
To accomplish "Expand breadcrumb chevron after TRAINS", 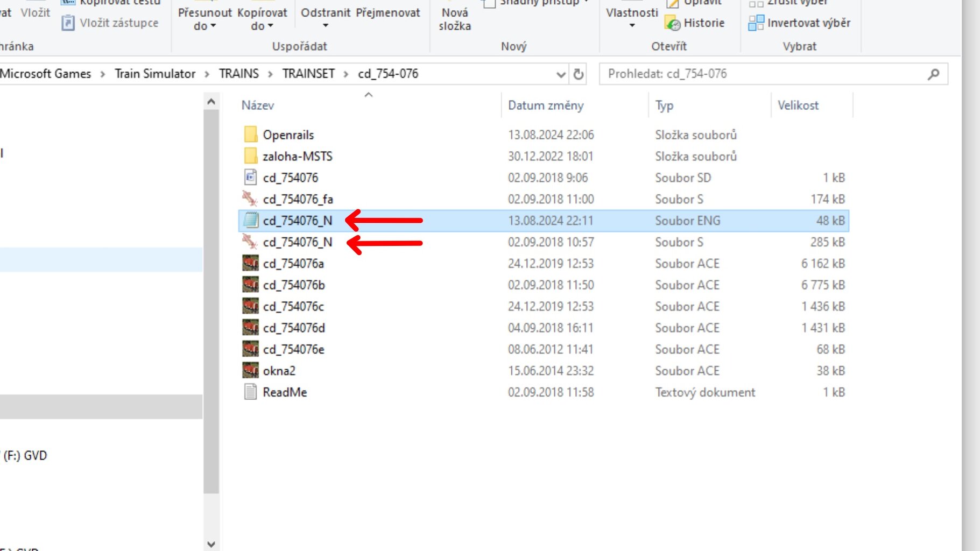I will coord(271,74).
